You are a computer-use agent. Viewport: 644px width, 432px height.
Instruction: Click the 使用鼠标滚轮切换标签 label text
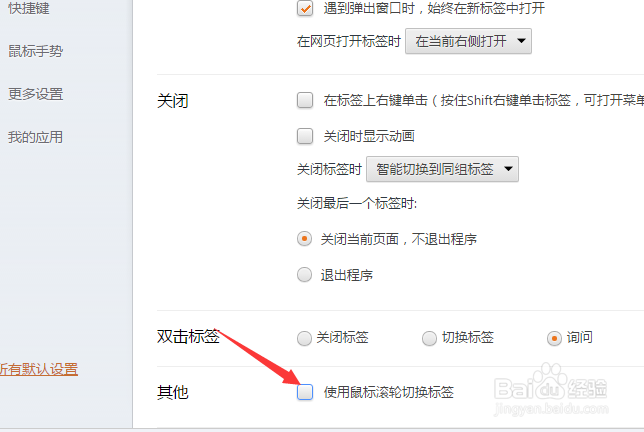point(389,392)
